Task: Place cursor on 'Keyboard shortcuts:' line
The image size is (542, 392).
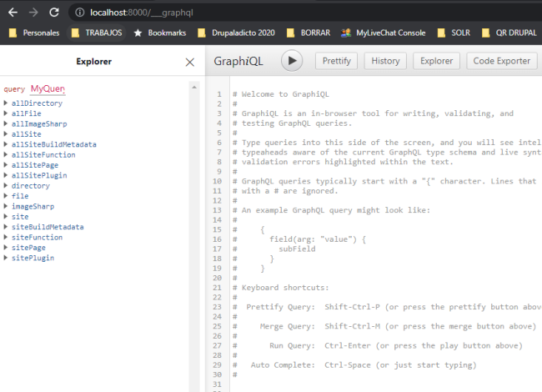Action: 281,288
